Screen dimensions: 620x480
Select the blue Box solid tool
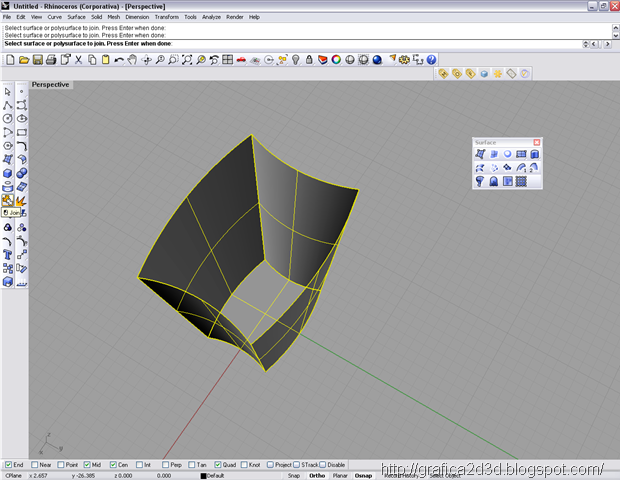(x=8, y=173)
